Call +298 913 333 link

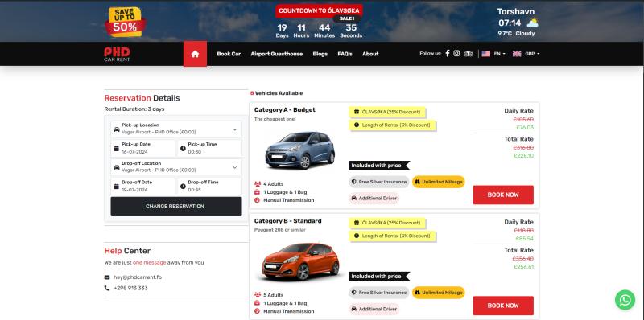coord(130,288)
